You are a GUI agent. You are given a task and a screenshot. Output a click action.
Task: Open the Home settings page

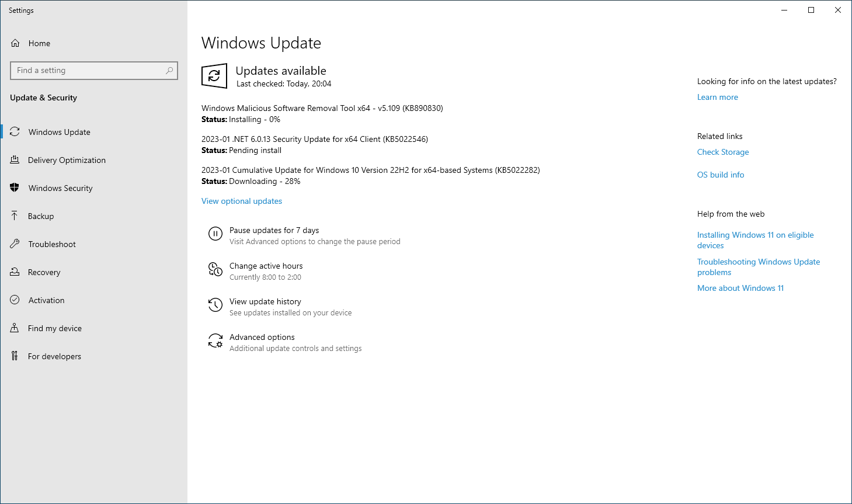93,43
